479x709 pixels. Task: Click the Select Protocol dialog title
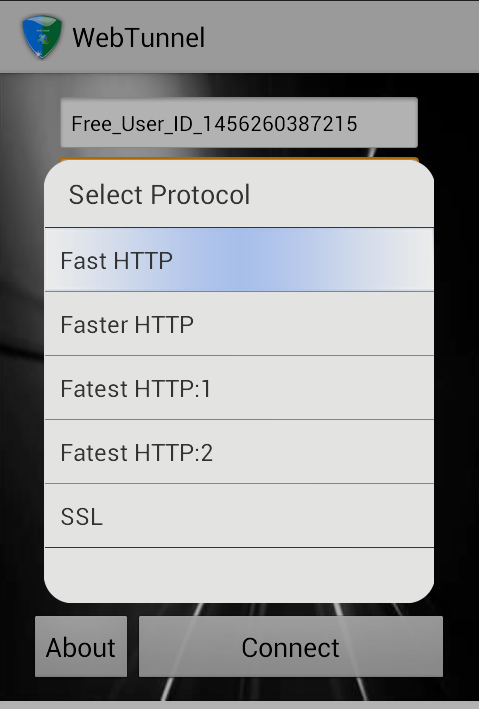click(x=159, y=195)
